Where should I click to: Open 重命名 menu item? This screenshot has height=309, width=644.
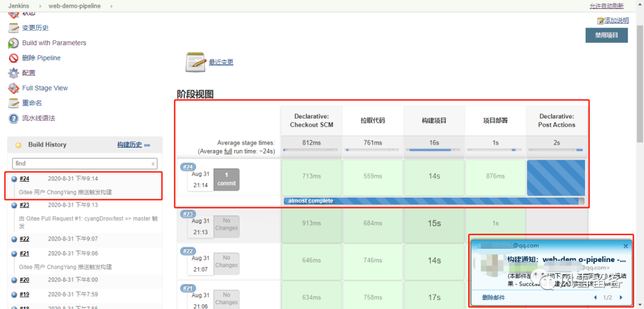[x=32, y=103]
